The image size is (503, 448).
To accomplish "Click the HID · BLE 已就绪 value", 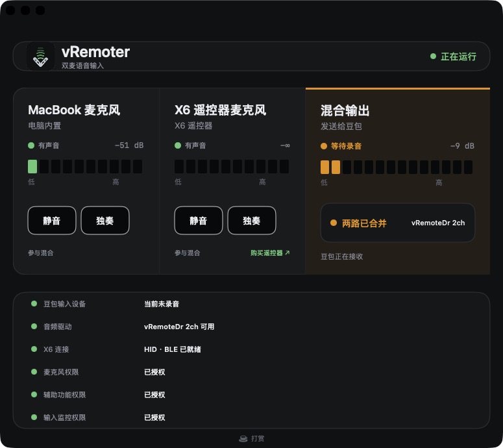I will tap(172, 349).
